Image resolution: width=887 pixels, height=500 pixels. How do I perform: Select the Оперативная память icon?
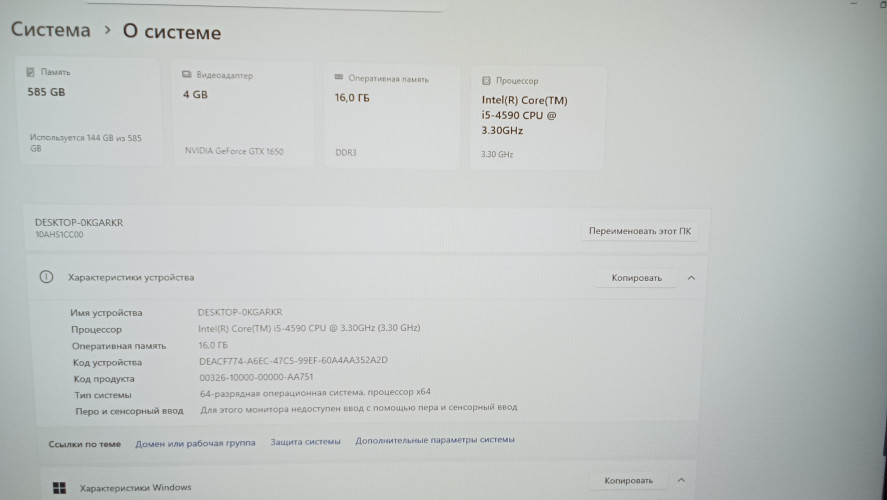(x=339, y=77)
